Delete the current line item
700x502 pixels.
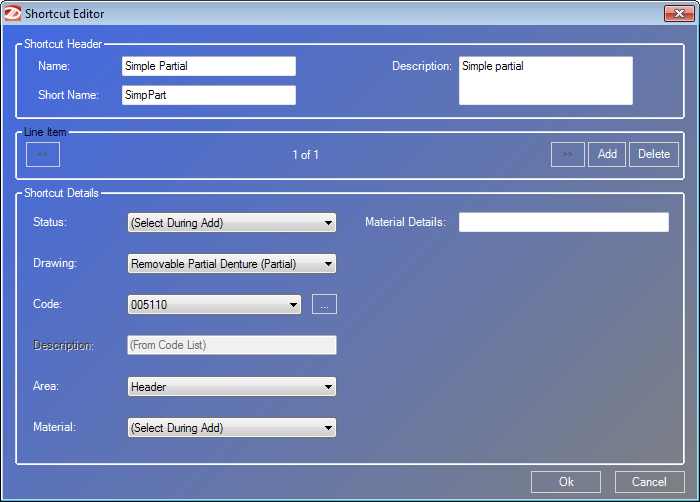(654, 155)
